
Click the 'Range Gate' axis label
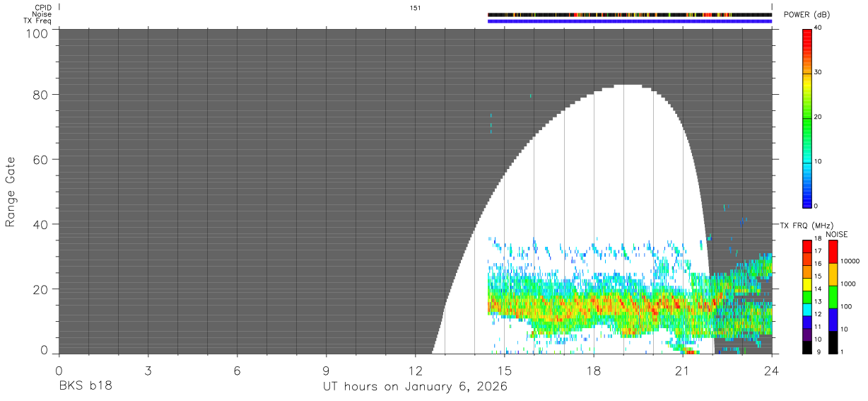pyautogui.click(x=11, y=193)
